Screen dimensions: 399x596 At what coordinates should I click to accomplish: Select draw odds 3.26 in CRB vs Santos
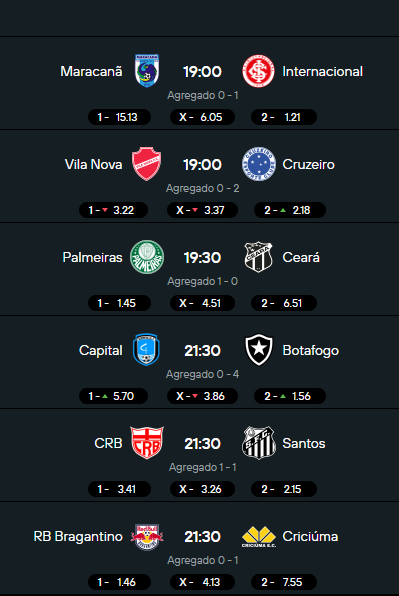click(202, 489)
